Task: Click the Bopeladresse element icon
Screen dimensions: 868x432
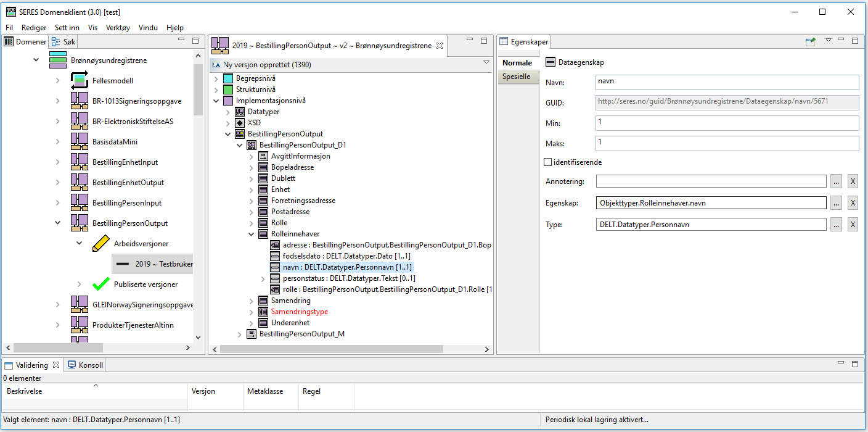Action: coord(263,167)
